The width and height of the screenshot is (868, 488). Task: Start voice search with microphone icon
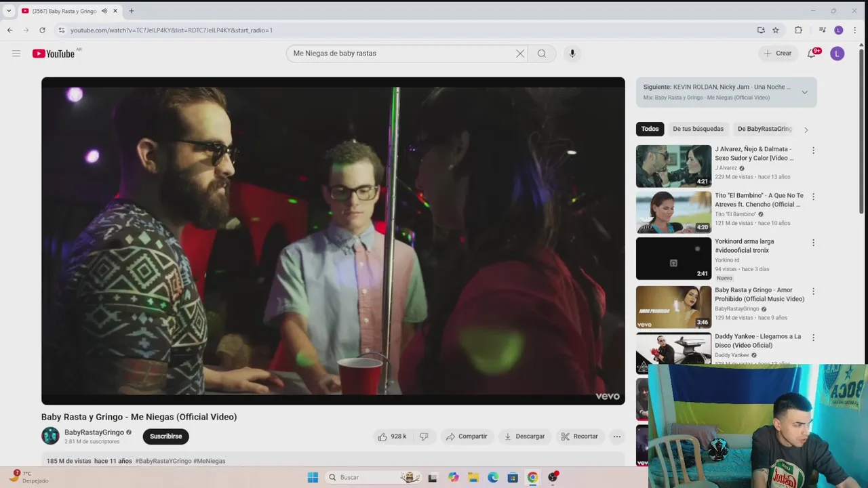pos(572,54)
